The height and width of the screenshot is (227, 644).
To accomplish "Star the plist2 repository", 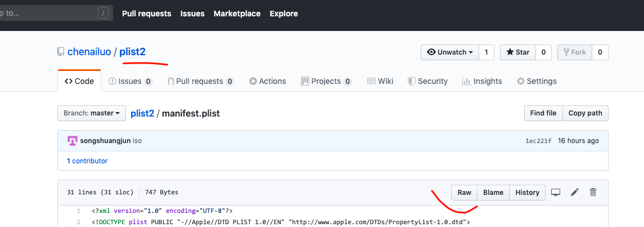I will tap(517, 52).
